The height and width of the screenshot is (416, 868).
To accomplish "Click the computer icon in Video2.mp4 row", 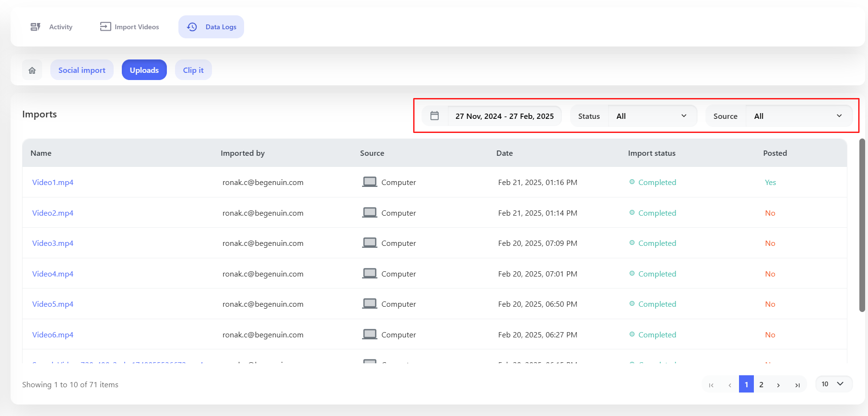I will (370, 212).
